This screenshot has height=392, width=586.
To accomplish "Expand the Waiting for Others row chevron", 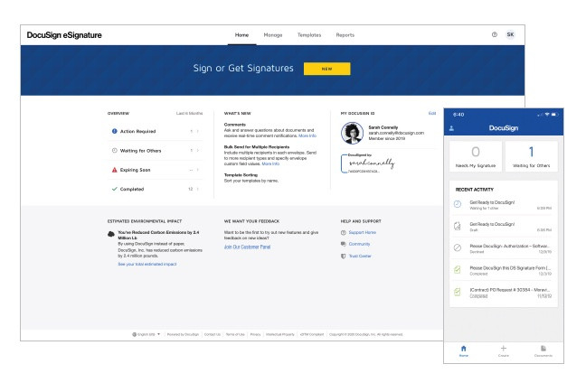I will 198,151.
